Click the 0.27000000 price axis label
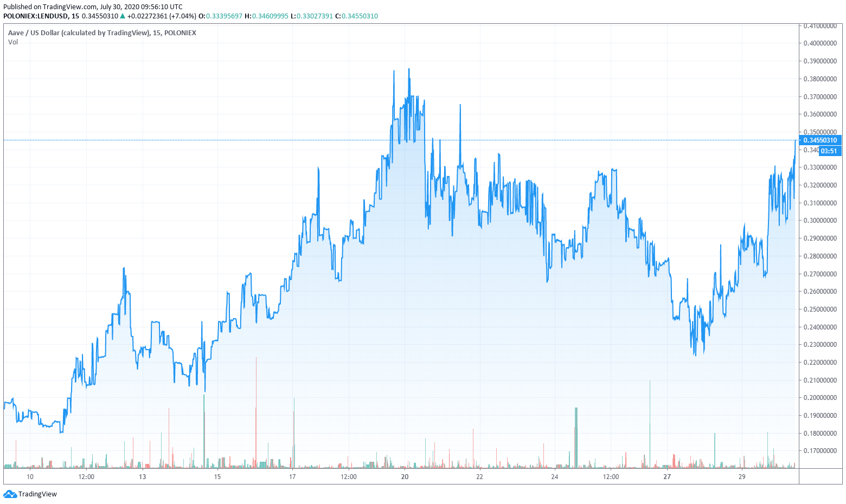Screen dimensions: 846x504 pyautogui.click(x=820, y=274)
